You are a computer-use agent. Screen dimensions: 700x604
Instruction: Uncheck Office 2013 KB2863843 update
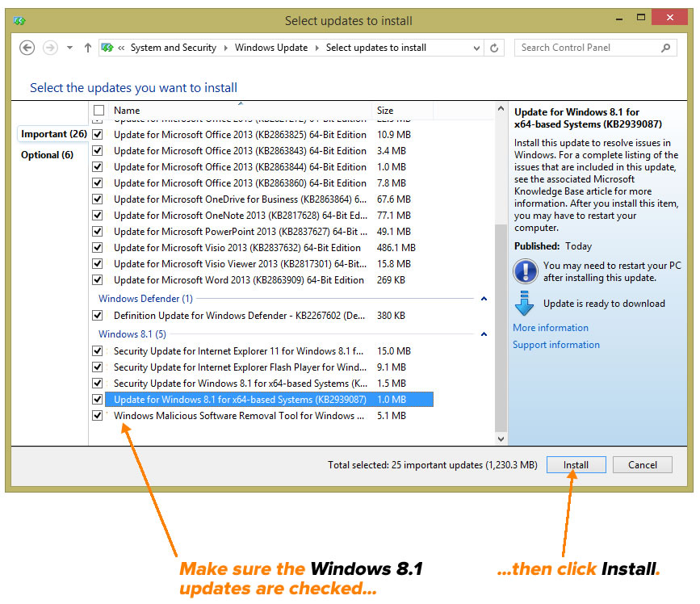[x=98, y=150]
